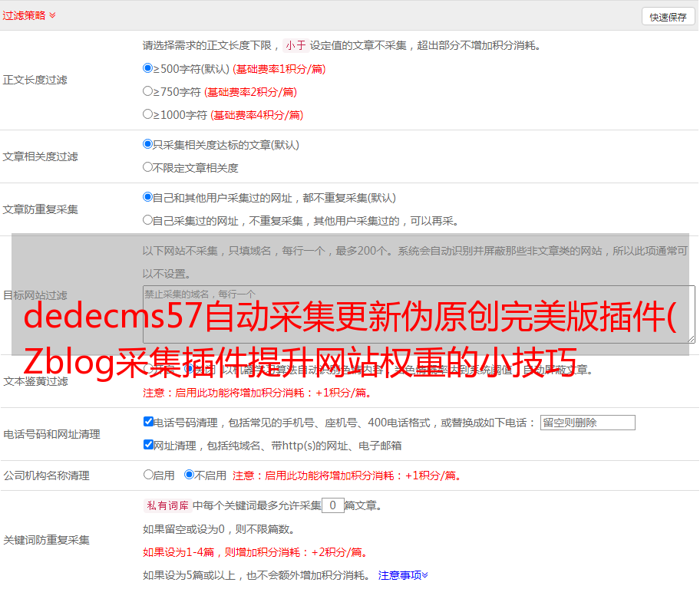The width and height of the screenshot is (700, 589).
Task: Click the red text (基础费率1积分/篇)
Action: [x=279, y=69]
